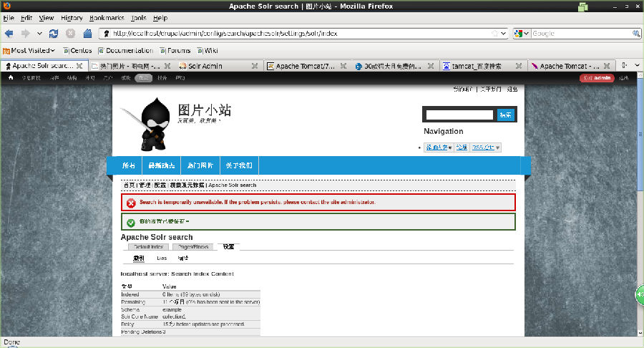This screenshot has height=348, width=644.
Task: Close the Apache Solr search tab
Action: click(79, 66)
